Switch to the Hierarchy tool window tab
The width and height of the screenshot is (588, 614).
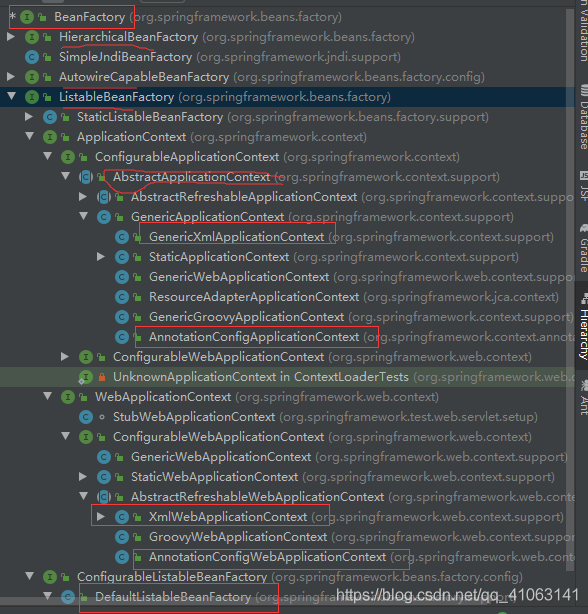point(583,327)
